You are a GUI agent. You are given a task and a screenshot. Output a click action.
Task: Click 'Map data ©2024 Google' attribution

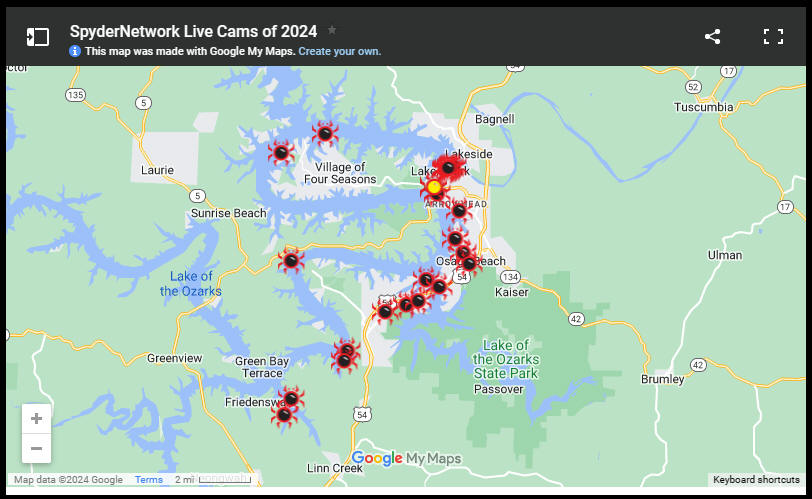coord(68,479)
